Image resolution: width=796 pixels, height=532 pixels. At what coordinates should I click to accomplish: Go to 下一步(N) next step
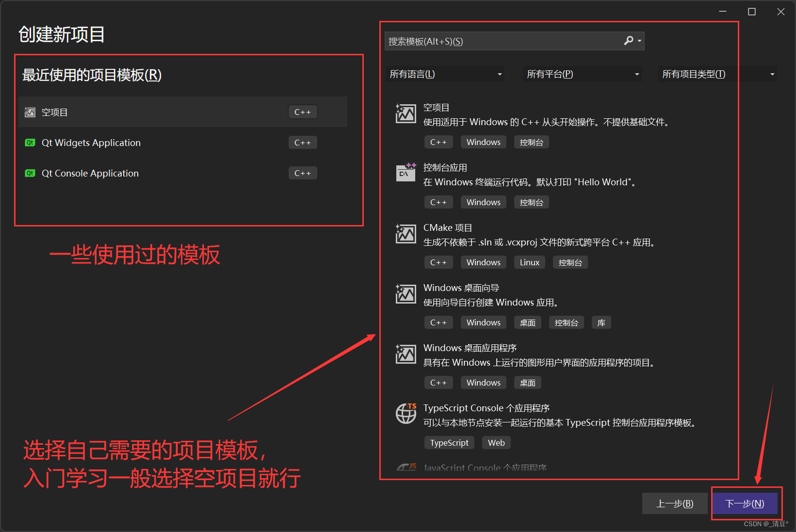point(745,503)
